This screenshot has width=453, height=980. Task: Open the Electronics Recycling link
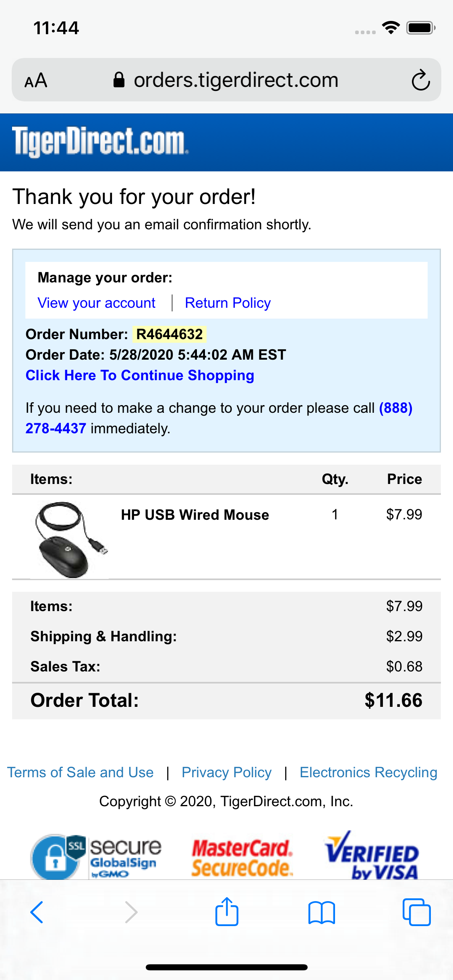(x=368, y=772)
